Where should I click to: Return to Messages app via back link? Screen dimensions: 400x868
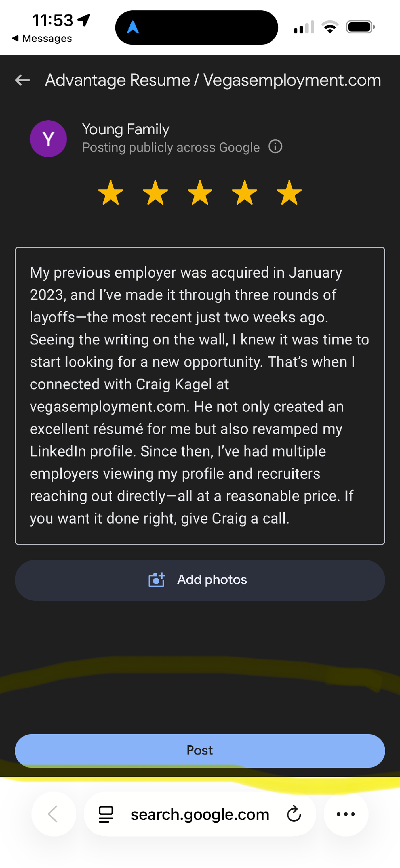(42, 39)
